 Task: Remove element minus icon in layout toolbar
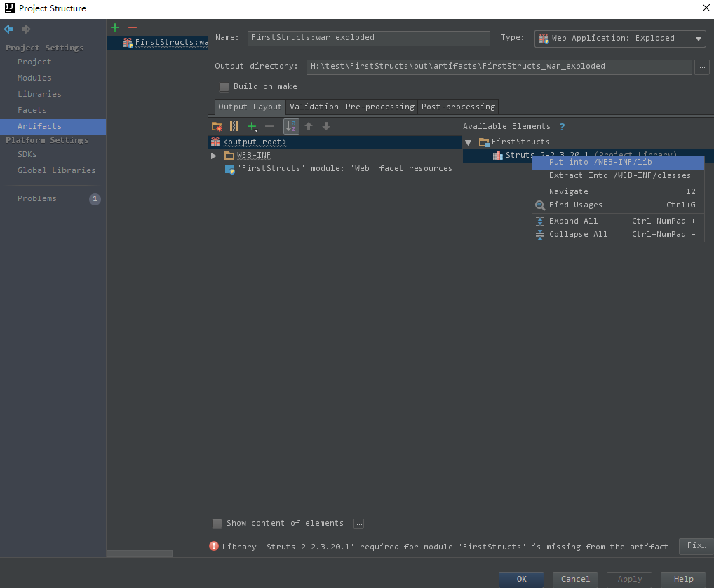[269, 126]
